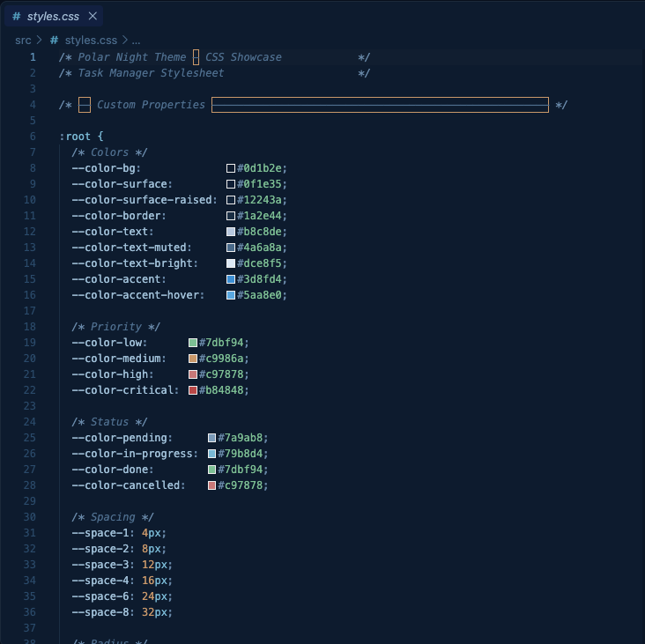Click the '--color-surface-raised' property name
This screenshot has width=645, height=644.
tap(142, 200)
